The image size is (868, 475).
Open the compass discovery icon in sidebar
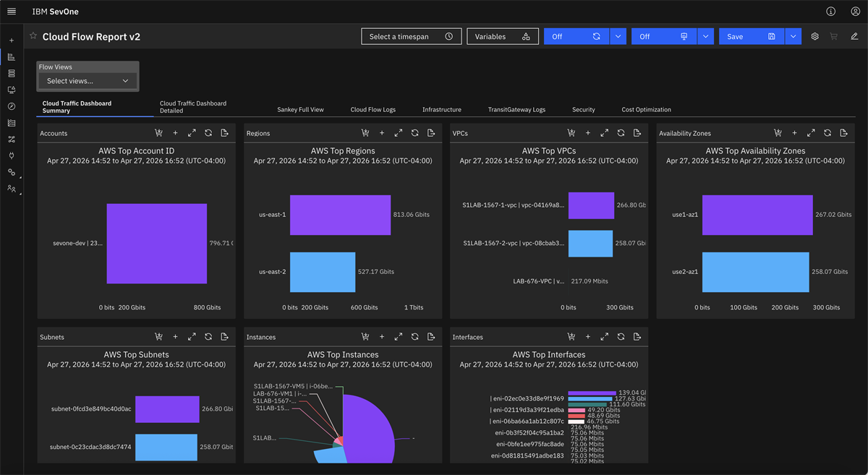coord(12,106)
